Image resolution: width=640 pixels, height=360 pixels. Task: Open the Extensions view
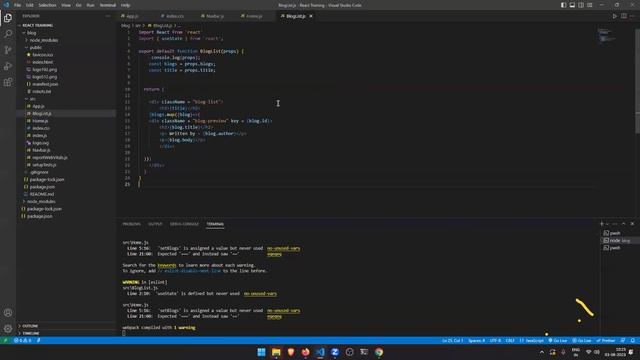click(x=8, y=82)
